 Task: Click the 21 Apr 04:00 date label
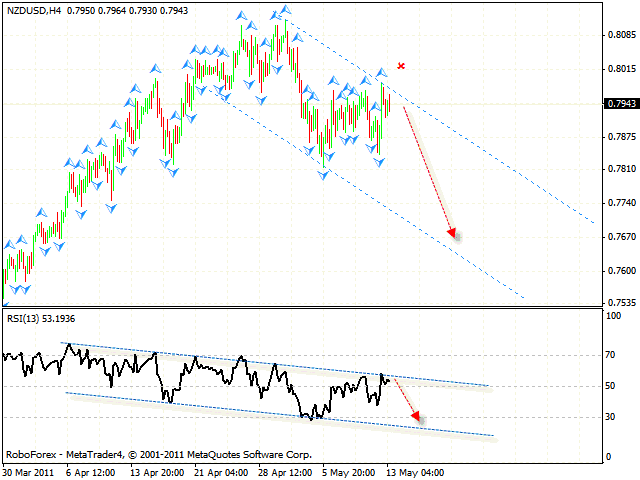point(223,472)
